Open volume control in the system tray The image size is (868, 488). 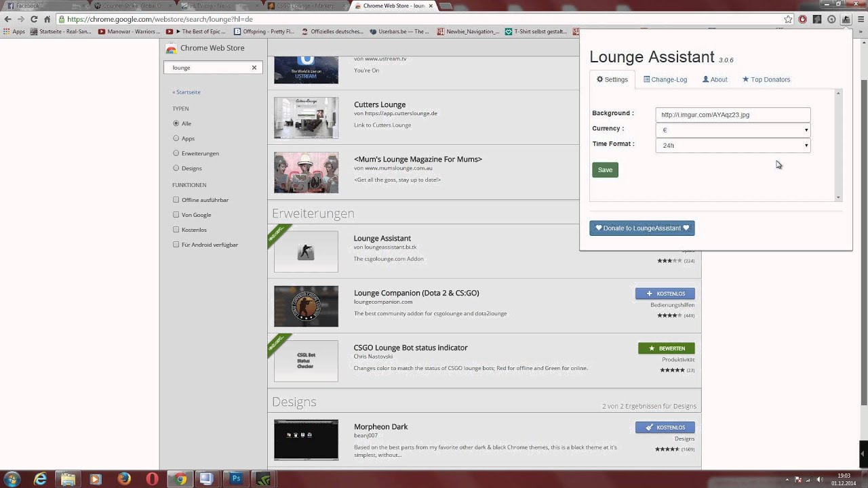(x=818, y=479)
